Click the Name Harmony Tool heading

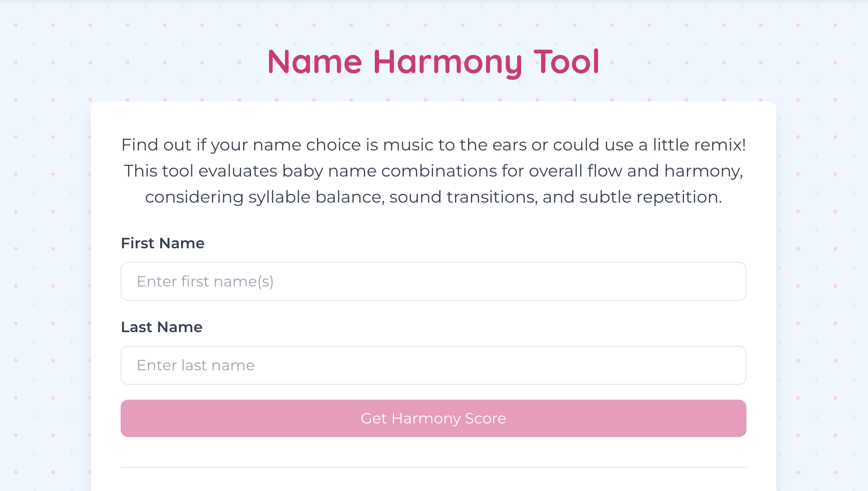(434, 62)
